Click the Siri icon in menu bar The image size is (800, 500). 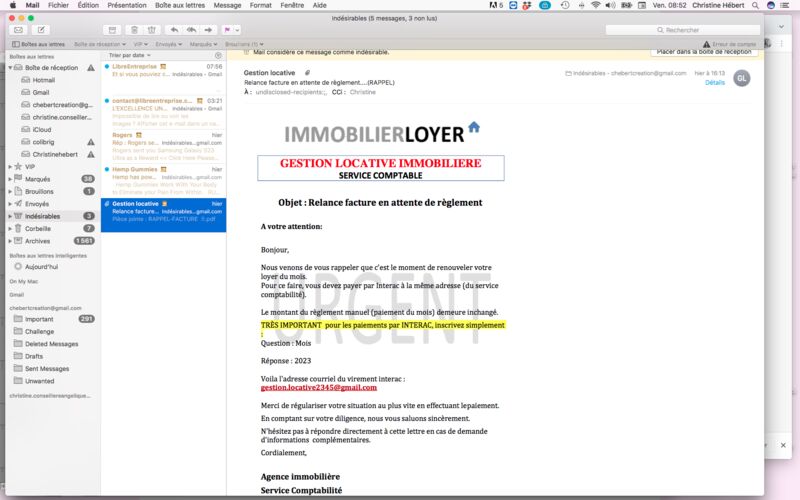770,5
